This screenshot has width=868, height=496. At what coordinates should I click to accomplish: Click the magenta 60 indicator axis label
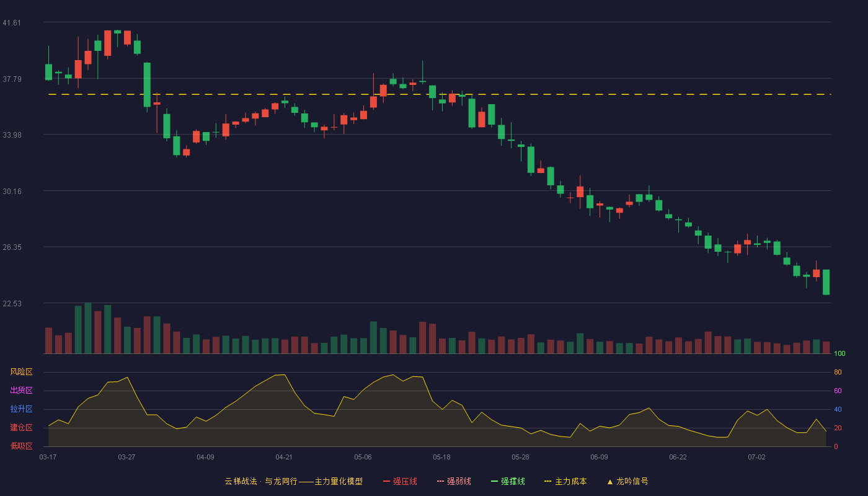pos(838,391)
